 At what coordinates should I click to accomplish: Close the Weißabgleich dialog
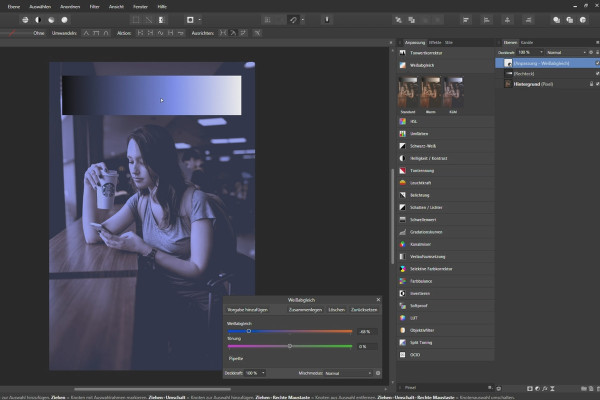click(378, 300)
